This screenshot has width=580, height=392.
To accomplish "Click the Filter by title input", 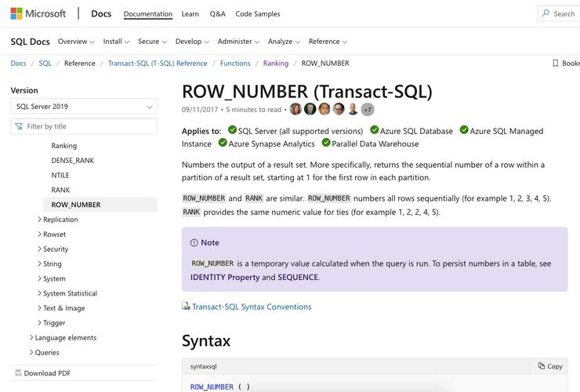I will (84, 126).
